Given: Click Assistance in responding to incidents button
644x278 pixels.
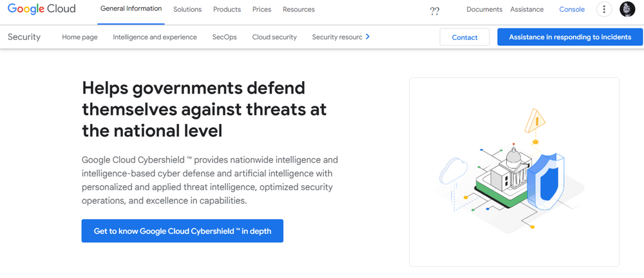Looking at the screenshot, I should 570,37.
